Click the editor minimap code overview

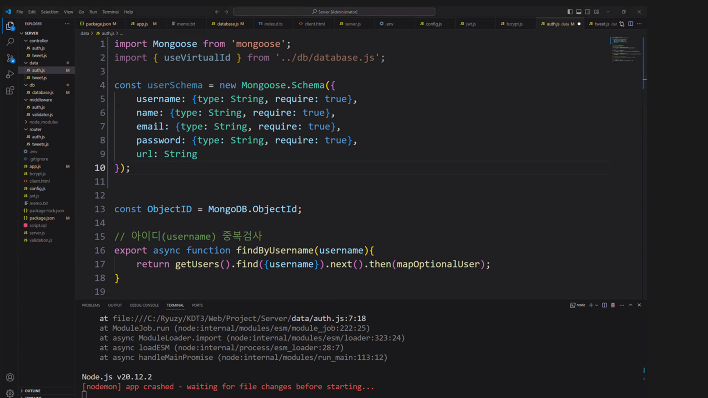pyautogui.click(x=626, y=50)
